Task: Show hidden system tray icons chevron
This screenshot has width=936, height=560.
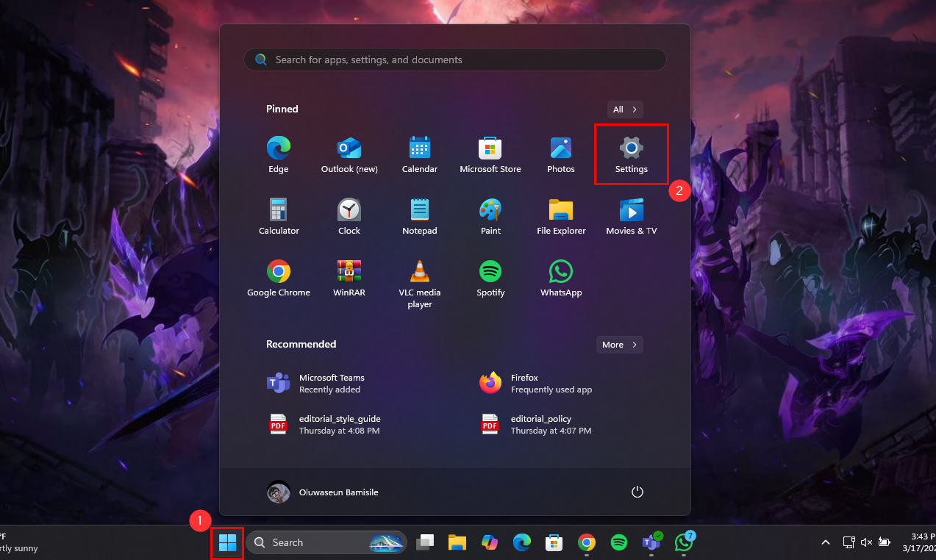Action: [826, 542]
